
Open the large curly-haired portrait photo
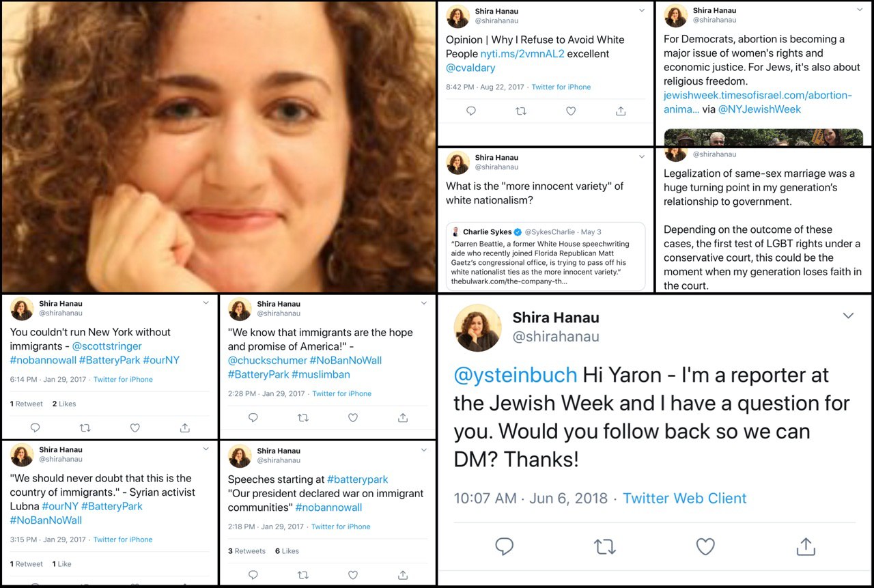tap(218, 147)
